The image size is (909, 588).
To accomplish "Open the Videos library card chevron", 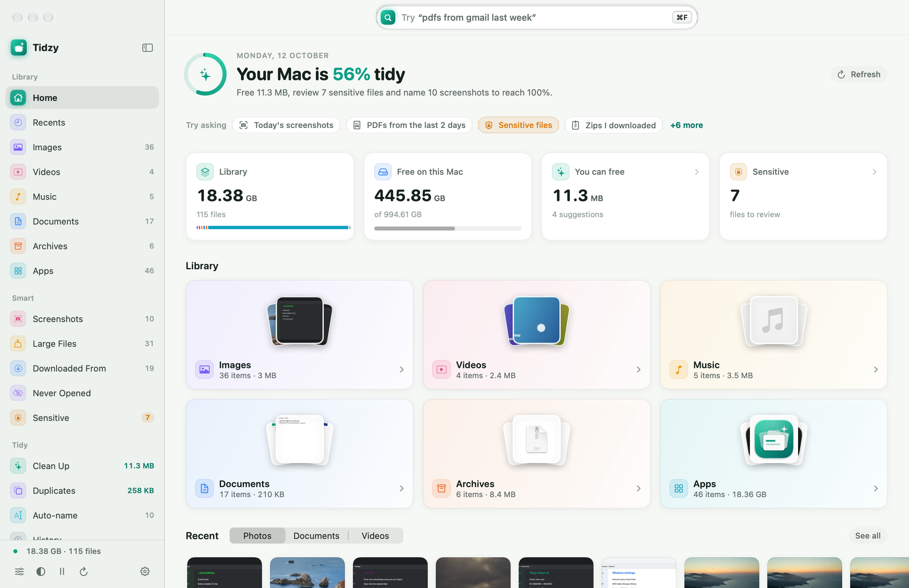I will 638,370.
